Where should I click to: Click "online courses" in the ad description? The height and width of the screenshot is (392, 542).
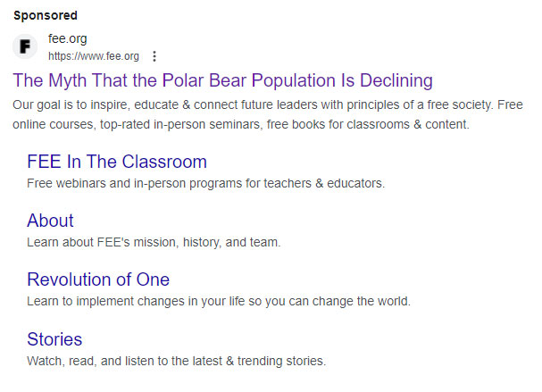click(x=50, y=124)
